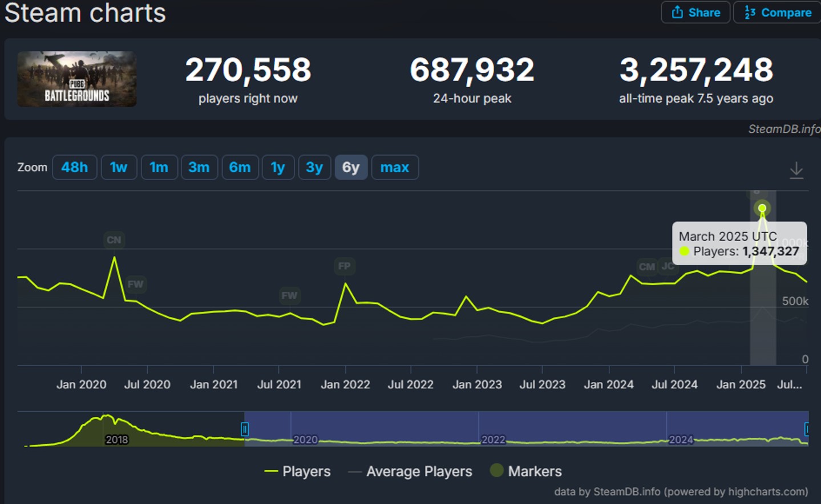
Task: Click the March 2025 peak data point
Action: click(762, 208)
